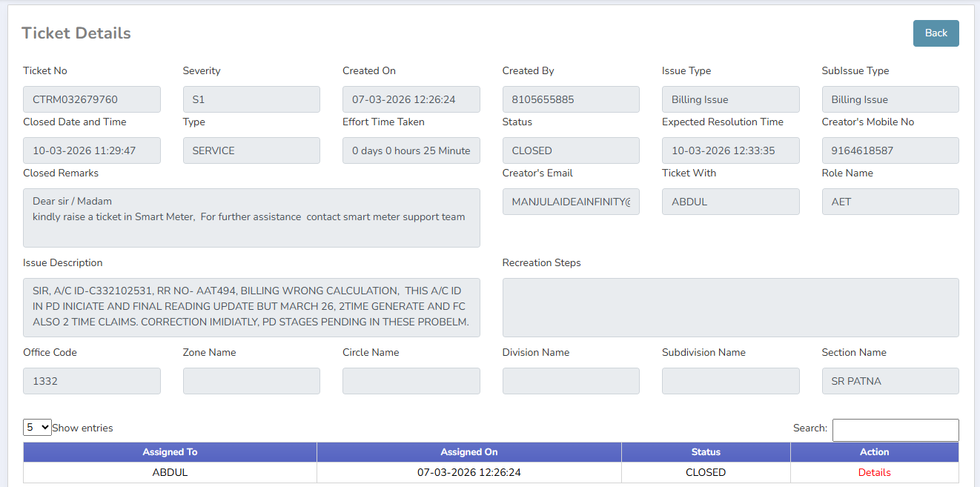Click the table Search input box
The width and height of the screenshot is (980, 487).
tap(895, 430)
